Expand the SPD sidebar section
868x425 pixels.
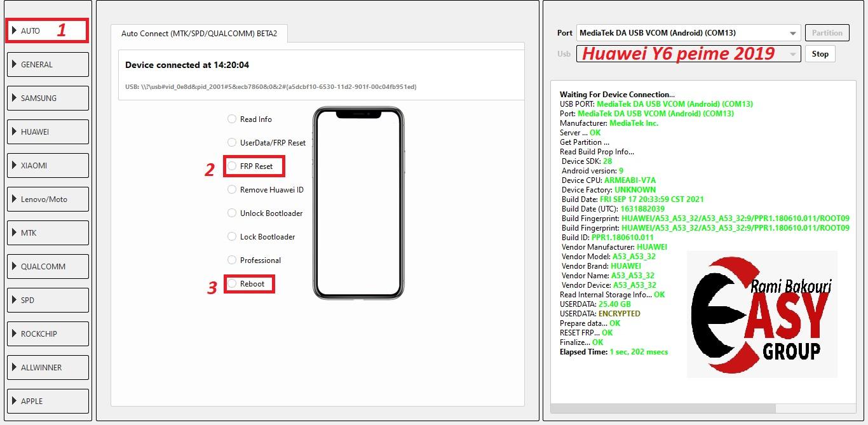(48, 300)
